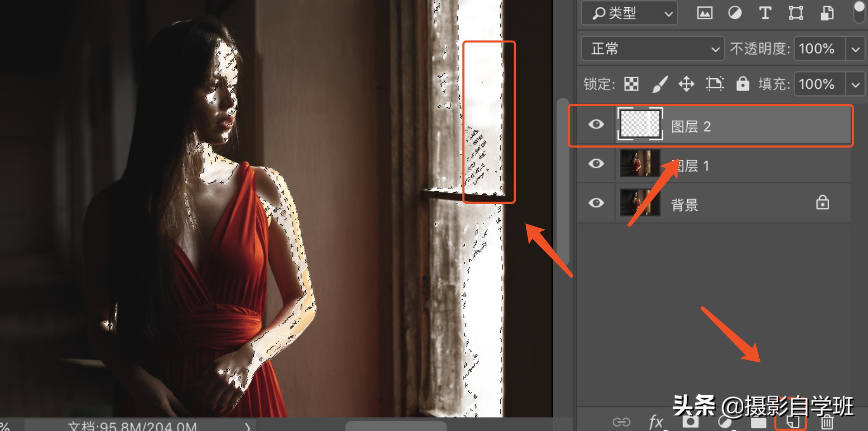The width and height of the screenshot is (868, 431).
Task: Click the lock all padlock icon
Action: [742, 84]
